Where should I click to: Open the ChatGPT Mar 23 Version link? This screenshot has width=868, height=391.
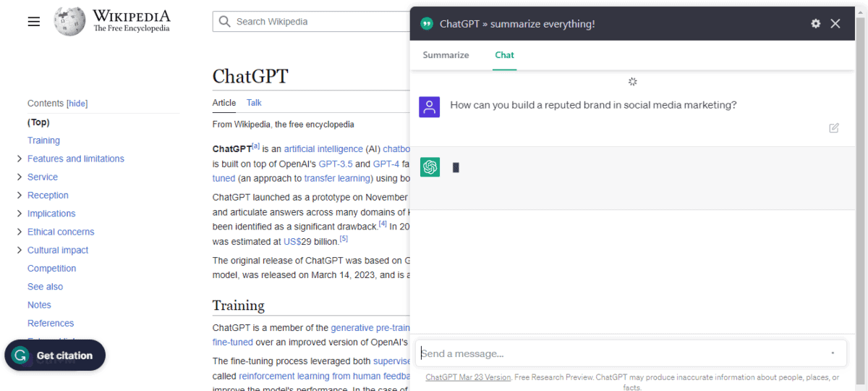click(x=468, y=377)
